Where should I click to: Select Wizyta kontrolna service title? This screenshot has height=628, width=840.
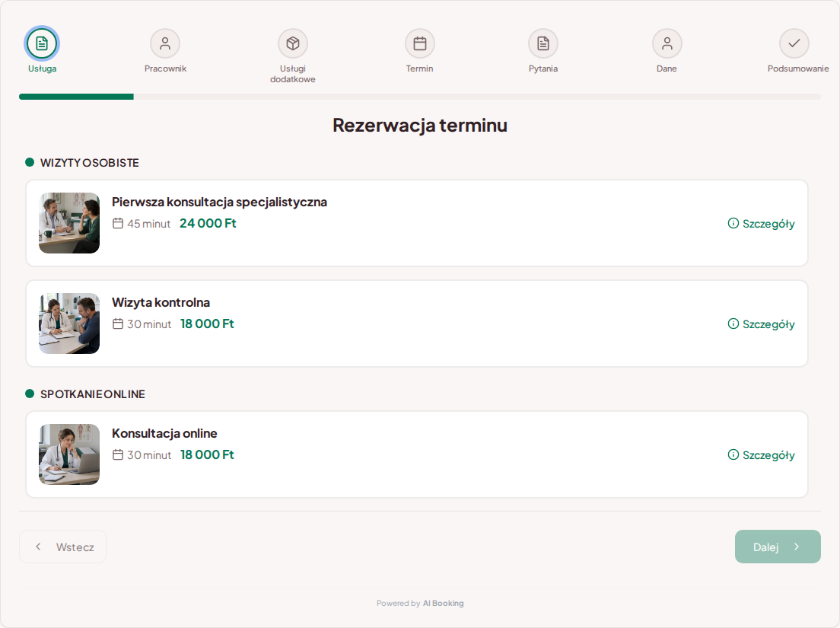click(x=161, y=302)
